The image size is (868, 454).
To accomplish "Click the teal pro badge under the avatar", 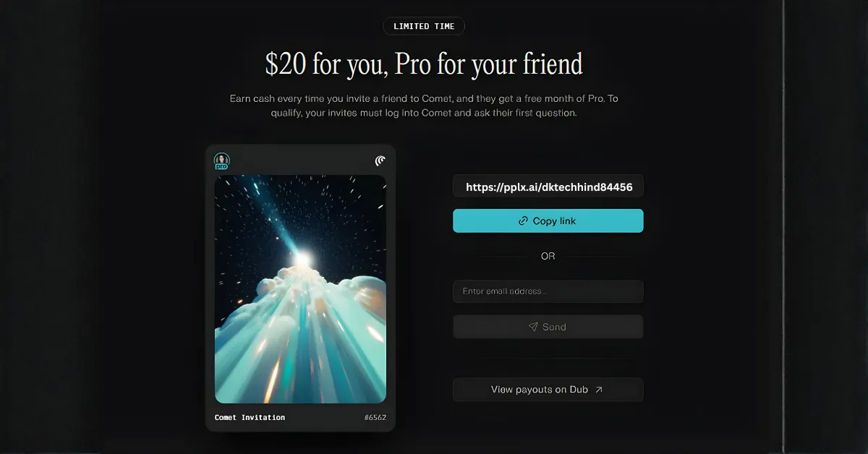I will pos(221,166).
